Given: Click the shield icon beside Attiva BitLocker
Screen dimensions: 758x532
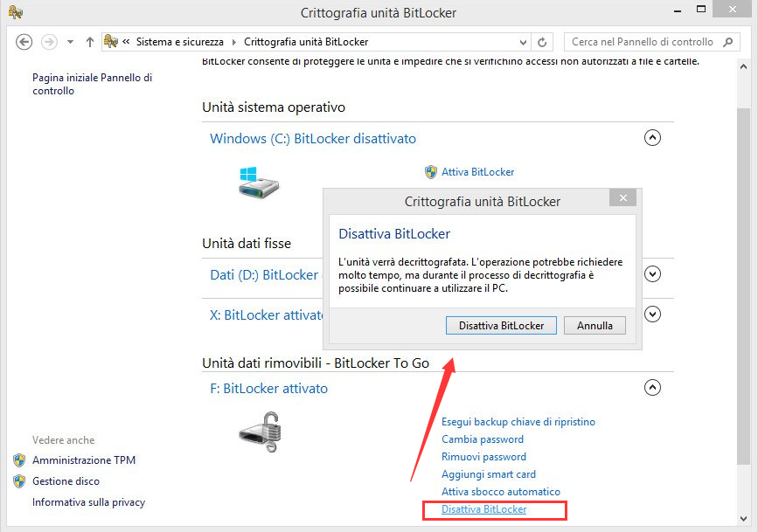Looking at the screenshot, I should click(431, 172).
